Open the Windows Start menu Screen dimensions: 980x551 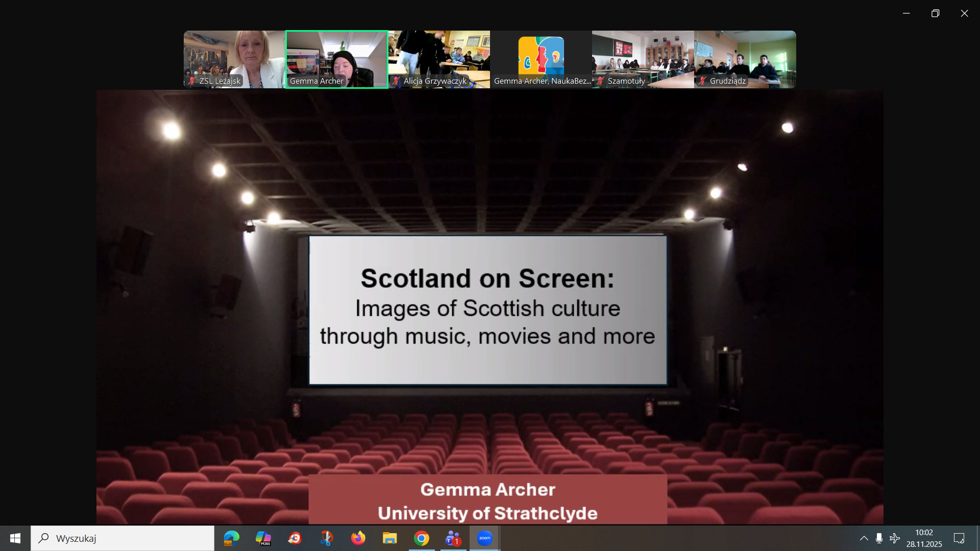(15, 538)
